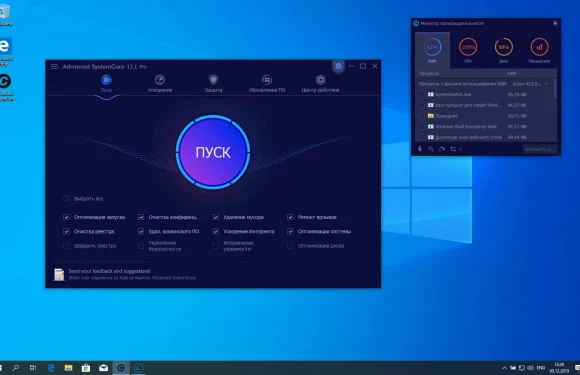Uncheck Удаление мусора checkbox

[216, 217]
